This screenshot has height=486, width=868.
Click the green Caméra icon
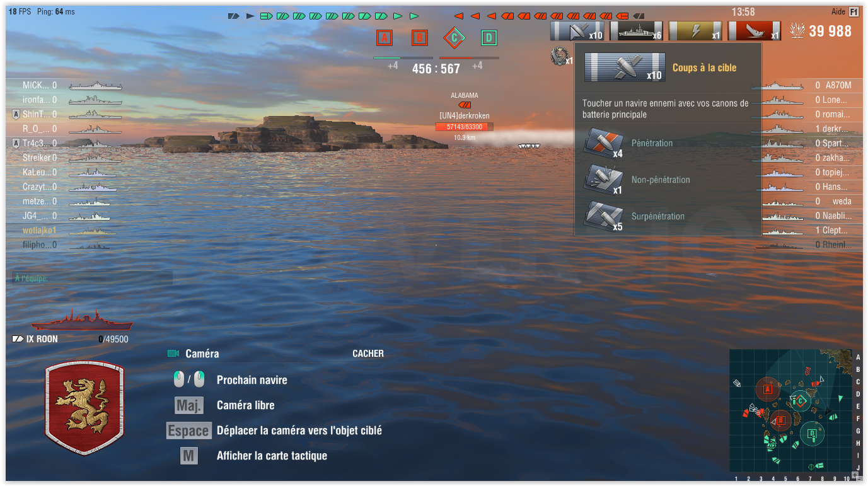(173, 354)
